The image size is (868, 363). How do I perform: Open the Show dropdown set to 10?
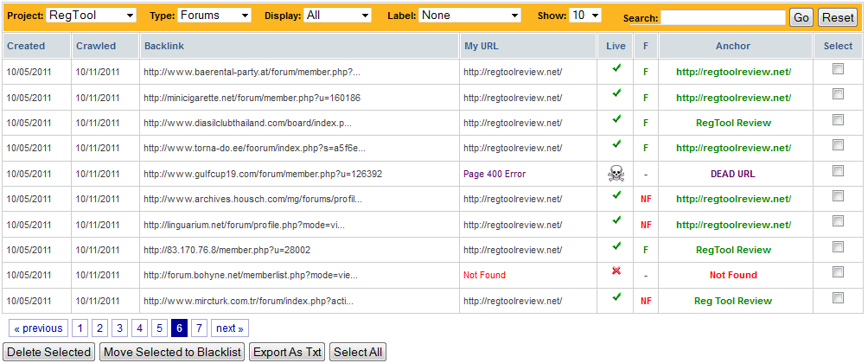point(584,16)
